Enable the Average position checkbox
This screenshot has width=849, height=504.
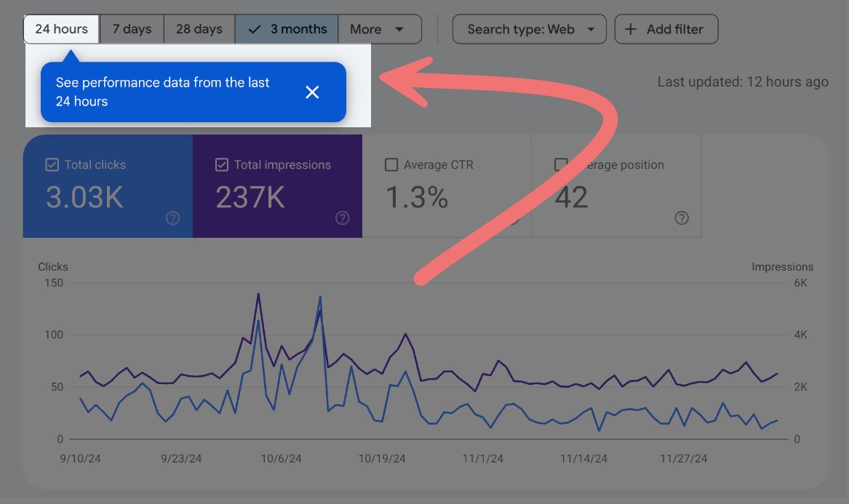[561, 164]
